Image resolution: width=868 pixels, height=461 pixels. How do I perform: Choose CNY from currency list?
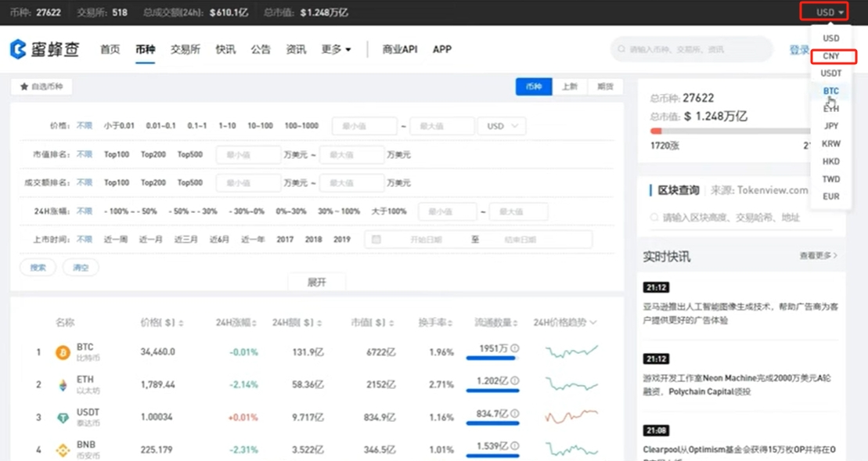click(x=833, y=56)
